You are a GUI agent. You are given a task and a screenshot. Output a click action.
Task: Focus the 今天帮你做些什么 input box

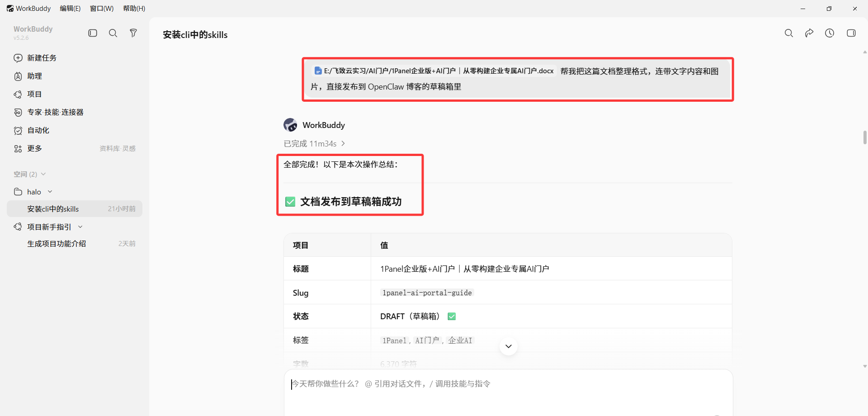click(x=508, y=392)
